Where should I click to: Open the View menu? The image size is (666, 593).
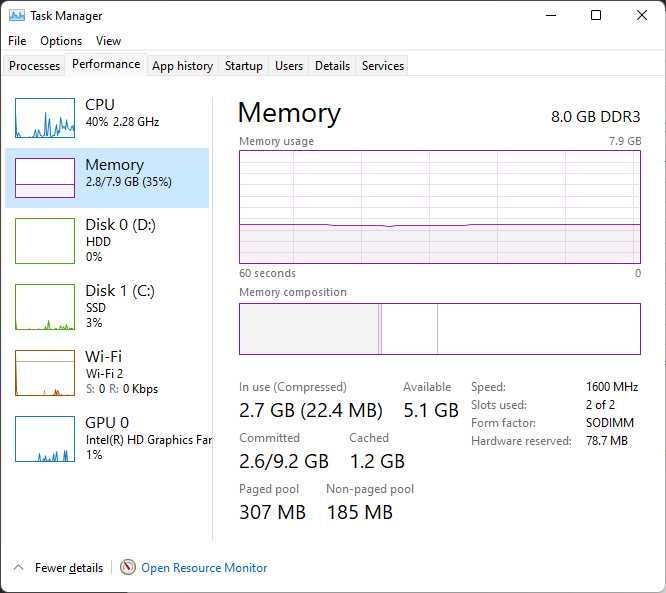(x=108, y=41)
